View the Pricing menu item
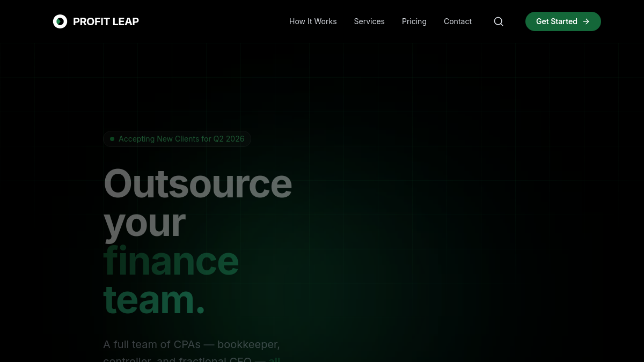 (414, 21)
